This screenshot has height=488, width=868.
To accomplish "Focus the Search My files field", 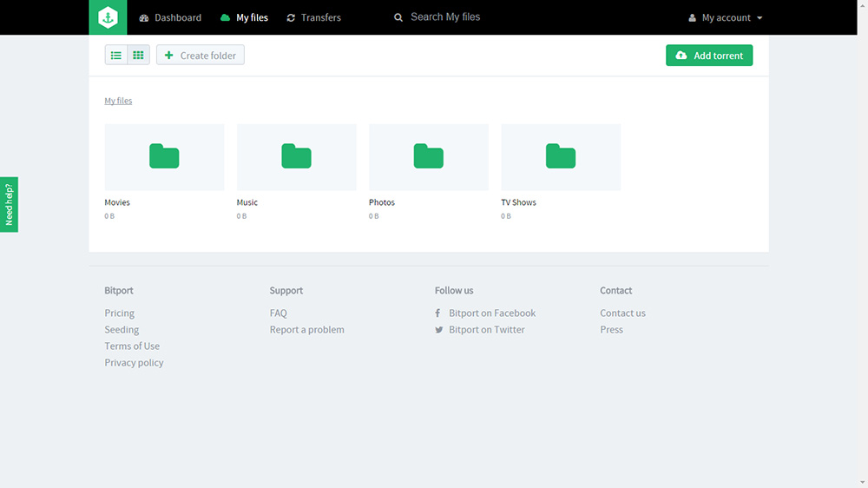I will click(x=445, y=17).
